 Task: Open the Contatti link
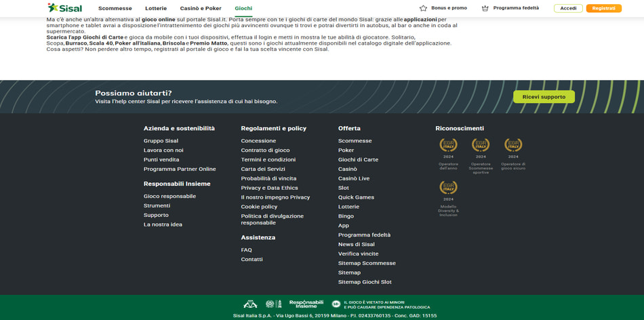click(x=251, y=260)
